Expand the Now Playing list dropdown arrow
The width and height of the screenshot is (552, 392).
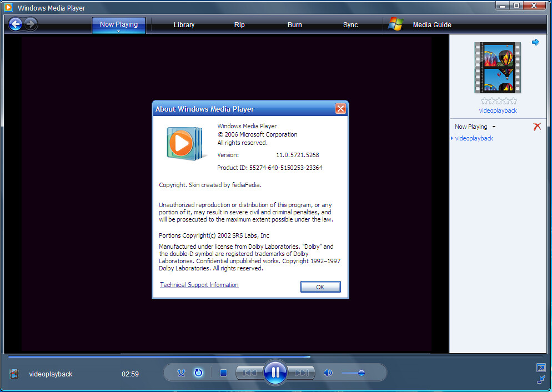[494, 127]
